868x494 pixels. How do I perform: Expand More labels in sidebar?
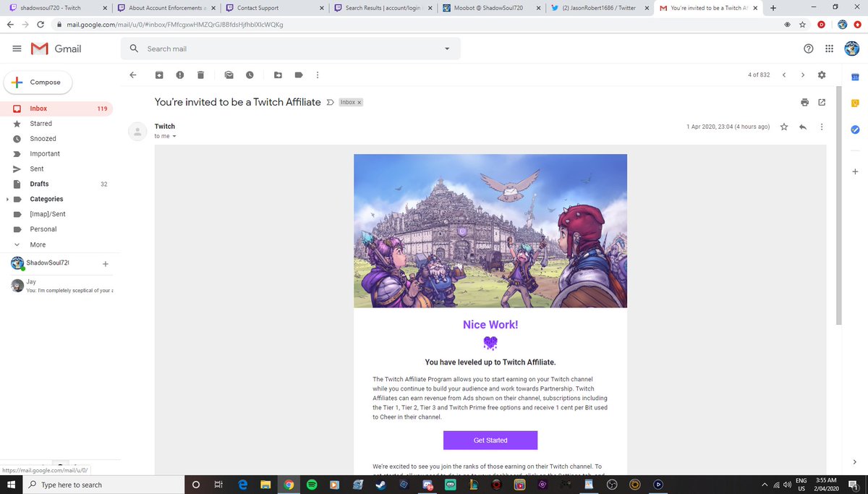(x=38, y=244)
